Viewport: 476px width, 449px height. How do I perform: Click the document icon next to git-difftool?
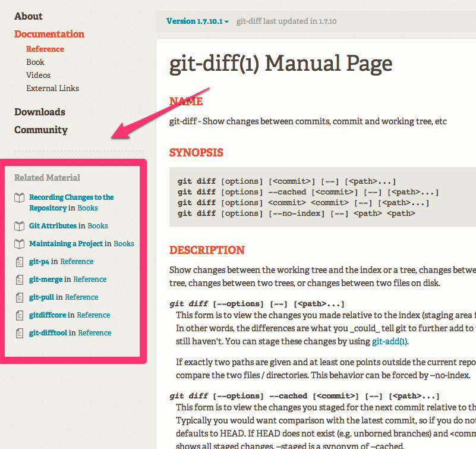(20, 333)
